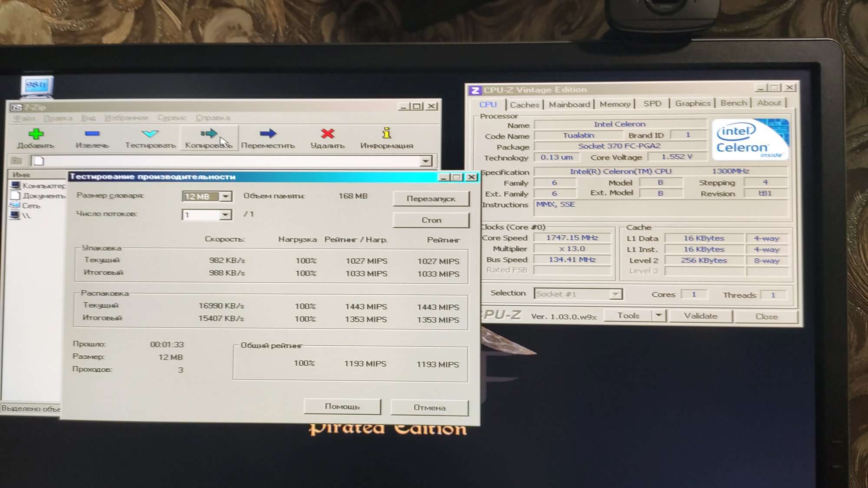Expand the 7-Zip address path dropdown

click(426, 161)
